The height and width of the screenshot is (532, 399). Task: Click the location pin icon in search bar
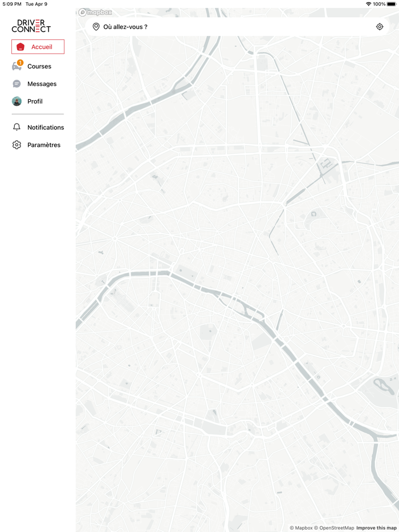coord(96,27)
